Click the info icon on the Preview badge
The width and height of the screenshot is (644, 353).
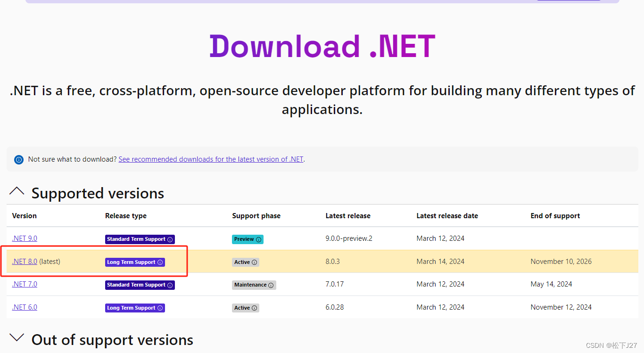(x=258, y=239)
